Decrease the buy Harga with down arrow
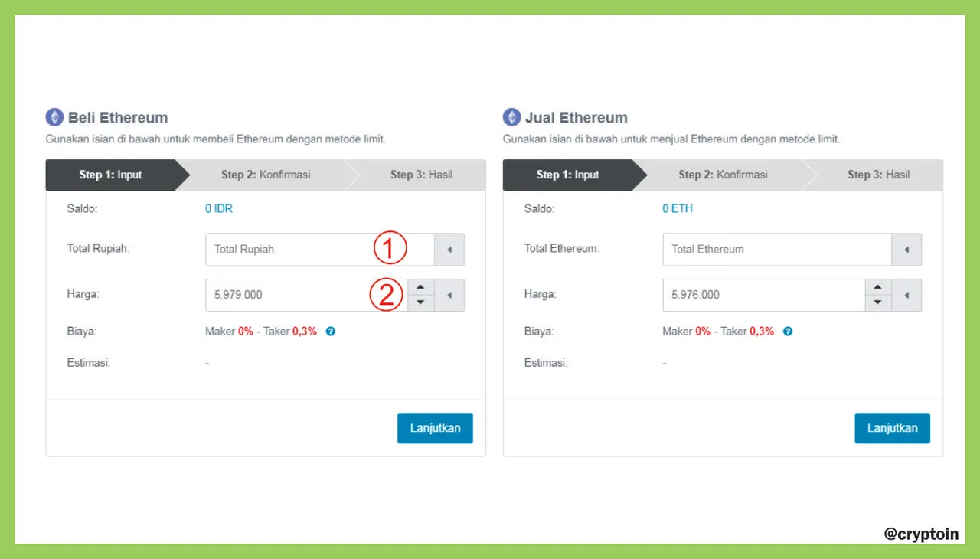The image size is (980, 559). 420,303
